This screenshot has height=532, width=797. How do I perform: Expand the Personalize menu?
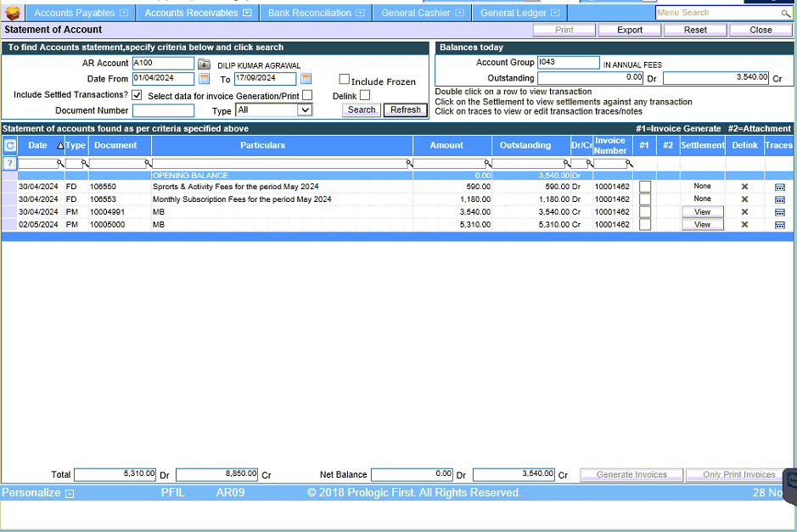(37, 493)
